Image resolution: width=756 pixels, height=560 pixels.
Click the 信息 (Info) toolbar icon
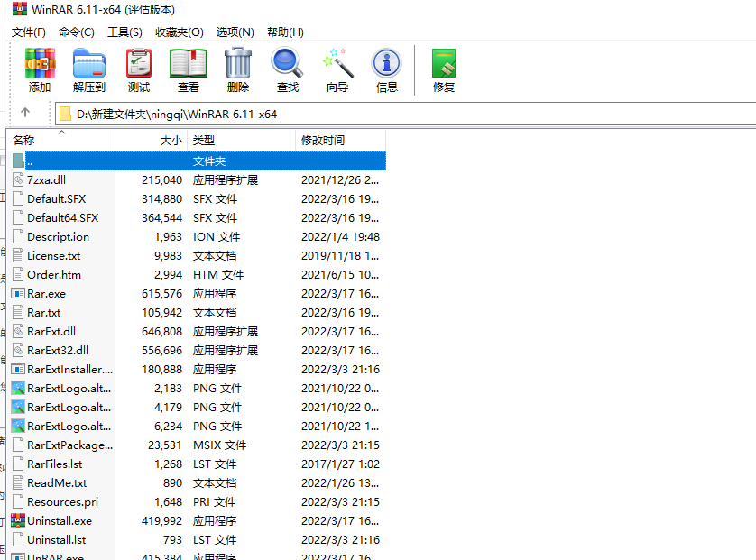click(387, 63)
